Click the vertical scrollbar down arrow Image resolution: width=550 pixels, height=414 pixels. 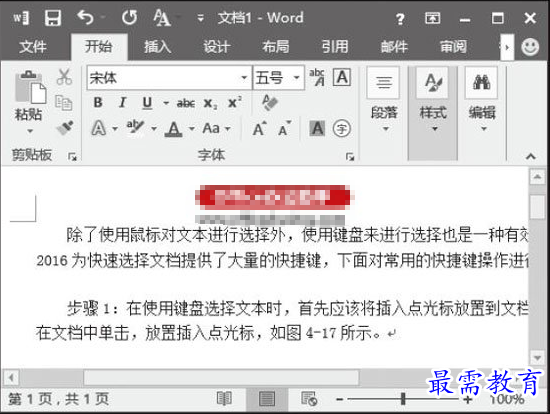point(537,358)
